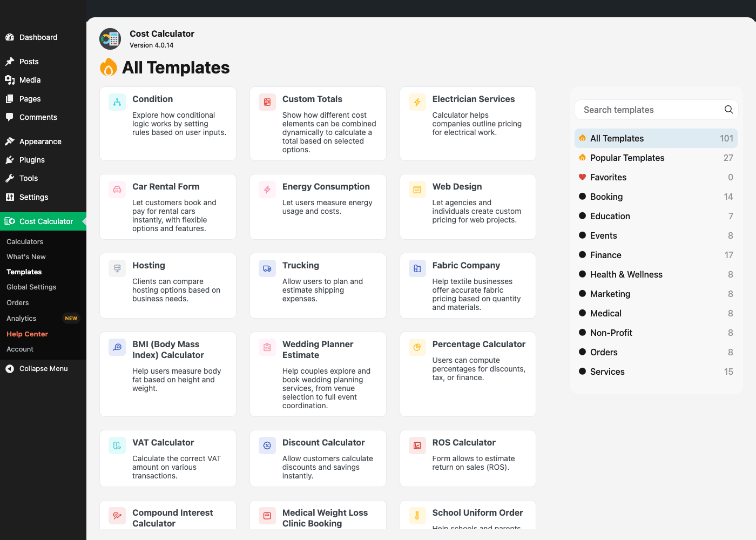Click the ROS Calculator chart icon

pyautogui.click(x=417, y=446)
